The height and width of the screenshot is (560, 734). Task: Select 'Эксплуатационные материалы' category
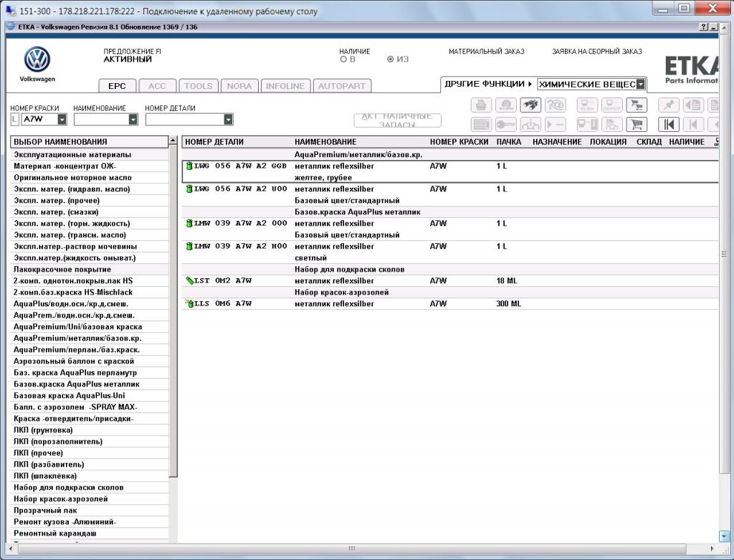tap(89, 154)
